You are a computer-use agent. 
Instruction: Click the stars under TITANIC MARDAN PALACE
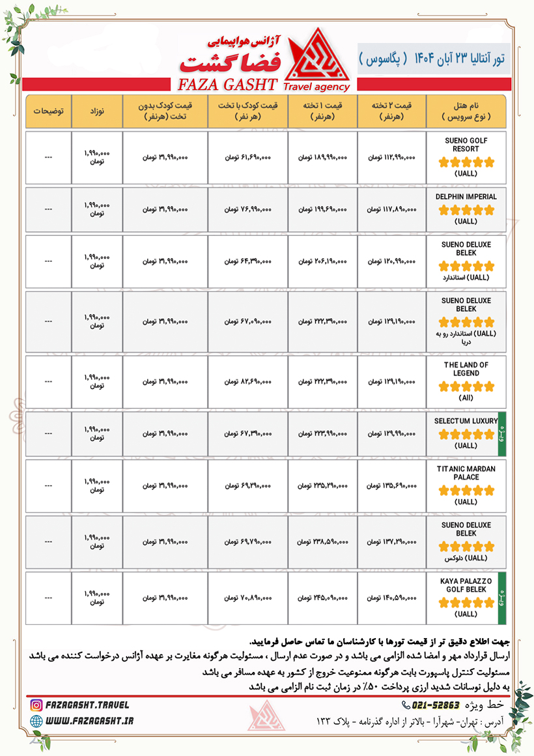coord(466,491)
